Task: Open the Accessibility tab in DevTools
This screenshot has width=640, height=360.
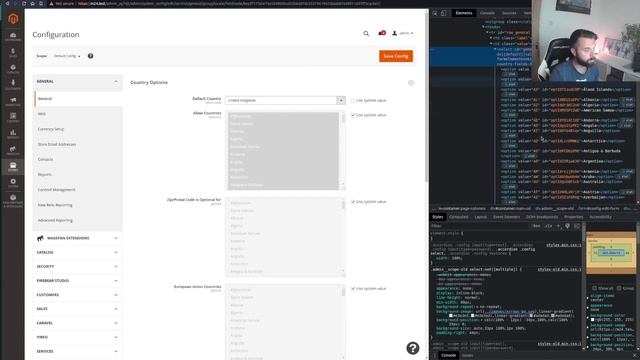Action: (x=600, y=217)
